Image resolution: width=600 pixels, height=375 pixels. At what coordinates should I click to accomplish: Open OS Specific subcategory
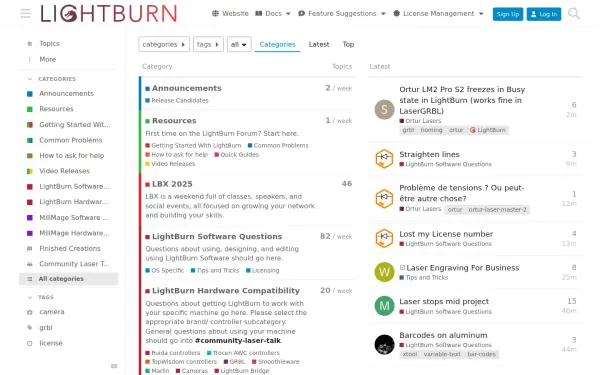point(168,271)
